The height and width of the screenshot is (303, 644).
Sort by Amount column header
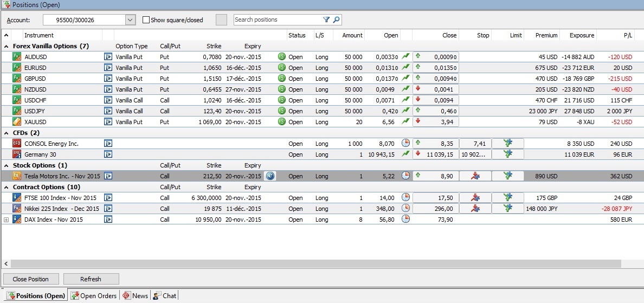point(349,35)
